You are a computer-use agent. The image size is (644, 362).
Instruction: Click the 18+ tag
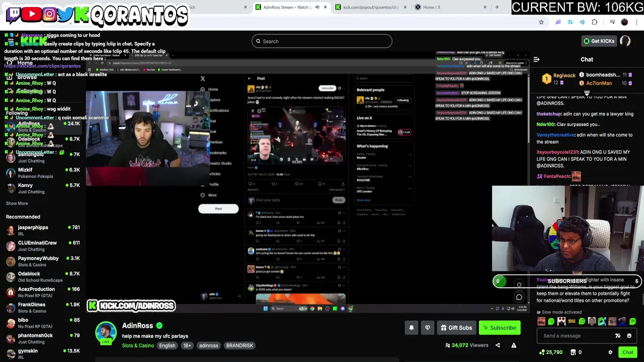187,345
